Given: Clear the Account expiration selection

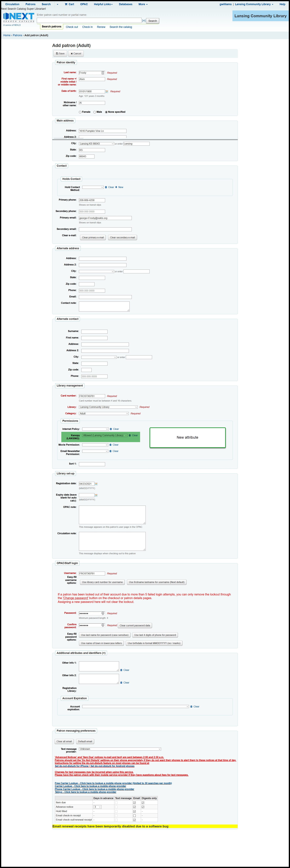Looking at the screenshot, I should [x=195, y=707].
